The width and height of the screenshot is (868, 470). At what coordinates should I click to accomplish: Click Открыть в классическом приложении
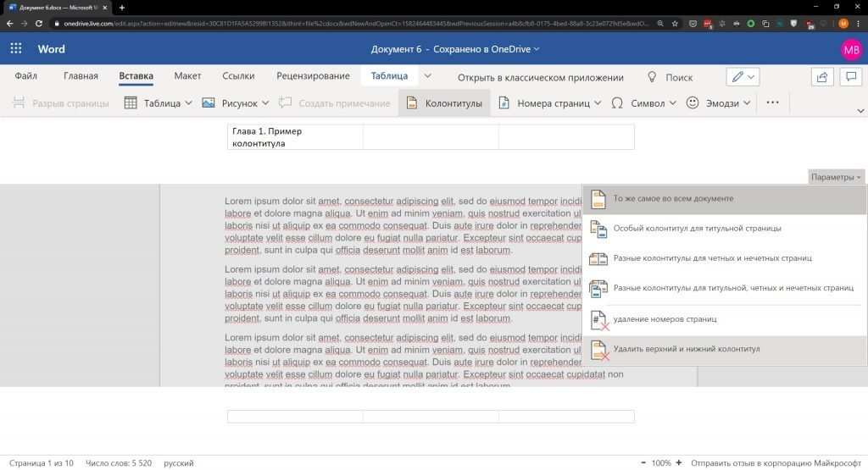tap(540, 77)
